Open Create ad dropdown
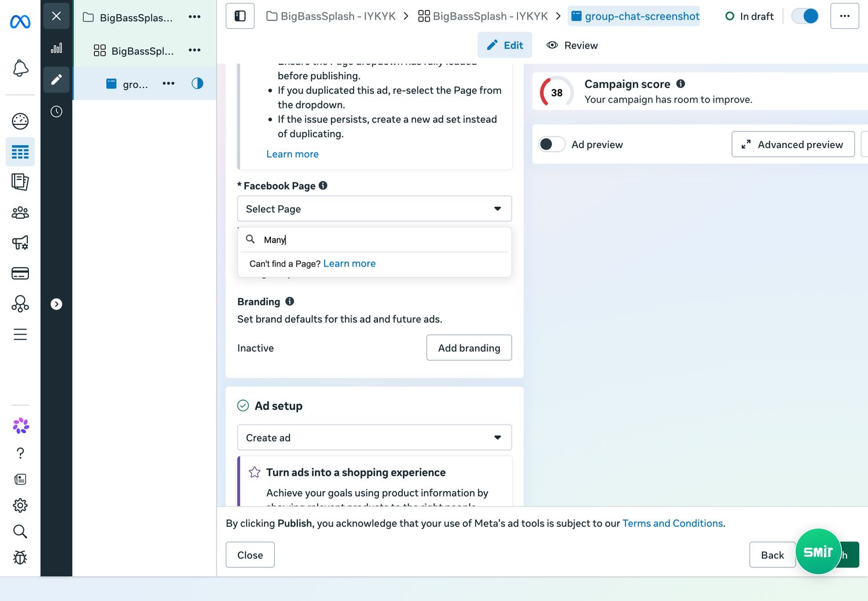 click(374, 438)
